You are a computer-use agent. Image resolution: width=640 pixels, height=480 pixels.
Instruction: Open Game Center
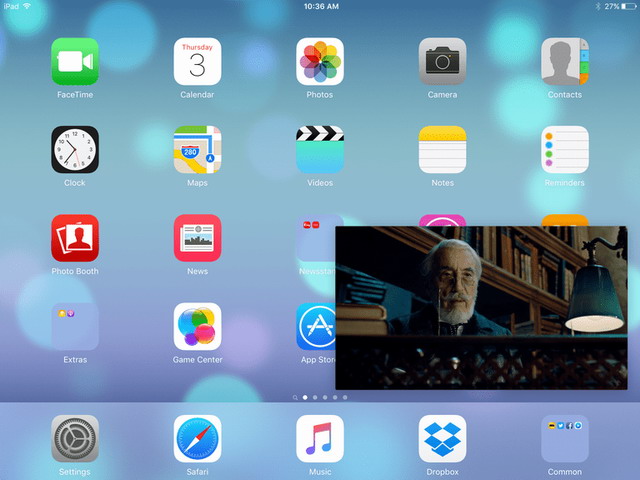(x=197, y=327)
